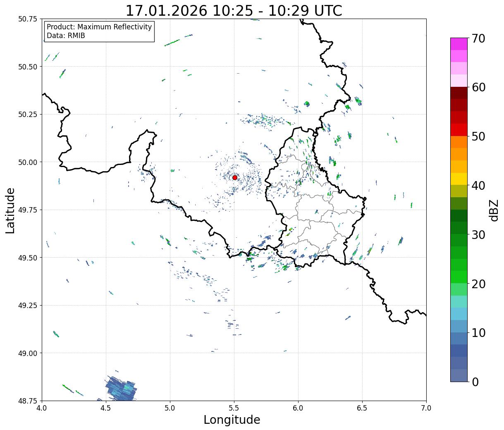Click the longitude tick label 6.5

pos(362,408)
